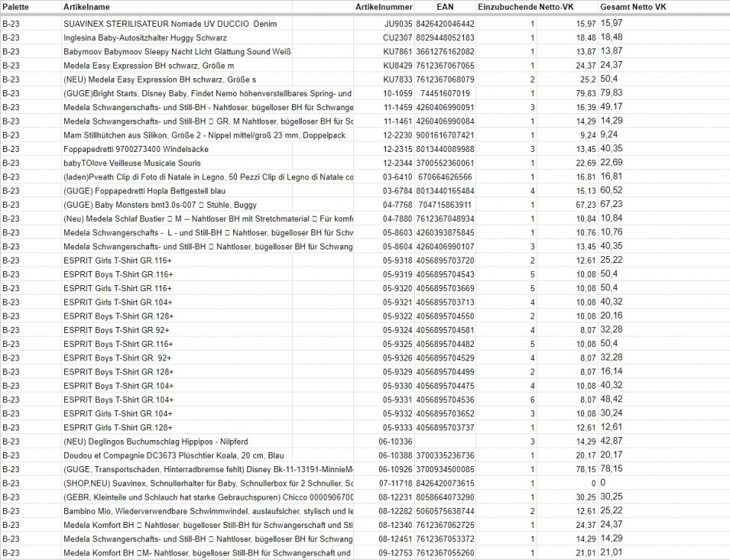Image resolution: width=730 pixels, height=560 pixels.
Task: Select cell Foppapedretti 9700273400 Windelsäcke
Action: coord(136,150)
